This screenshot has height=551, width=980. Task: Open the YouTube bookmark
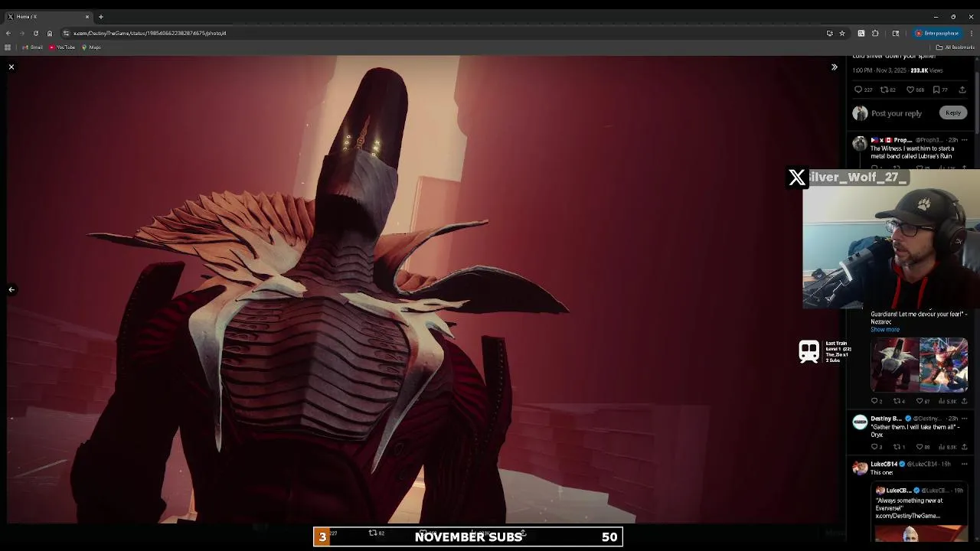62,47
